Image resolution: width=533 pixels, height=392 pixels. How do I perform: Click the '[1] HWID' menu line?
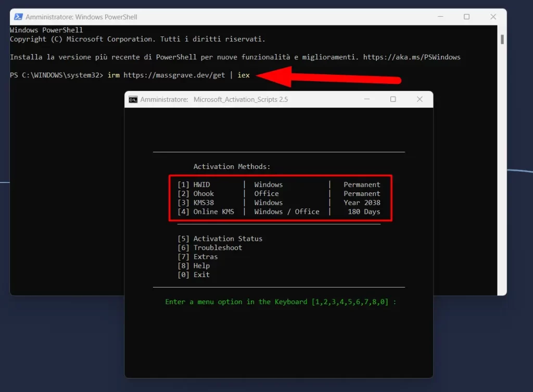point(279,185)
